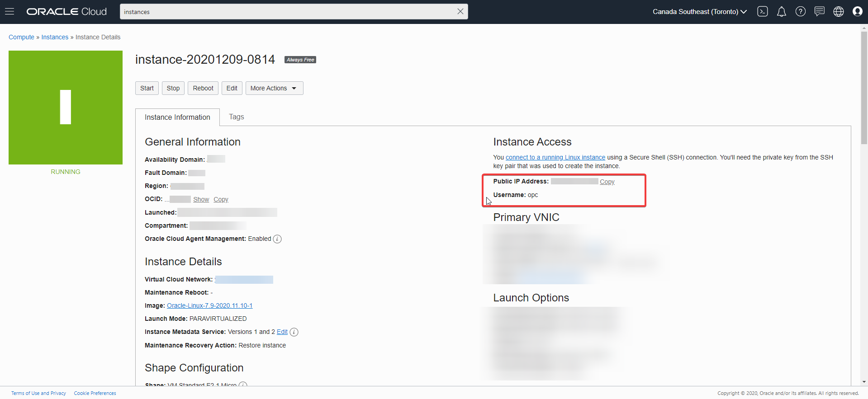Viewport: 868px width, 399px height.
Task: Switch to the Tags tab
Action: pyautogui.click(x=237, y=117)
